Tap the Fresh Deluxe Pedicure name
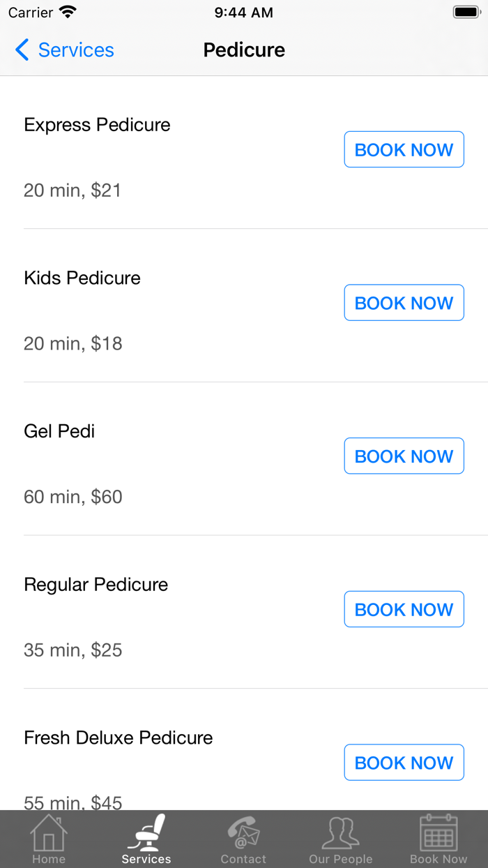 pyautogui.click(x=118, y=738)
